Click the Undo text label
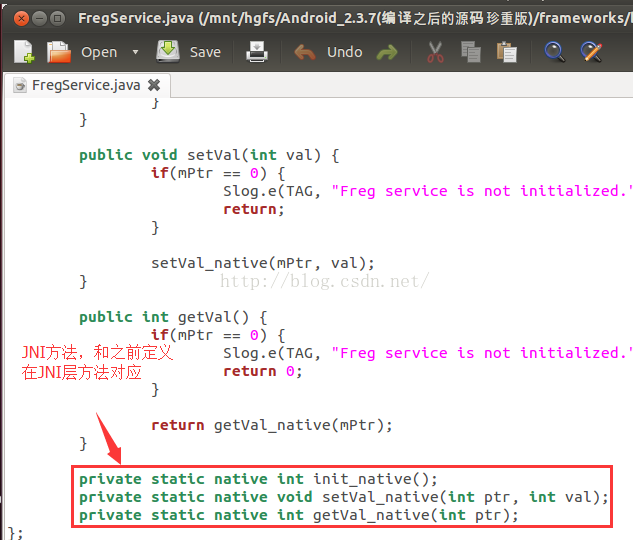Image resolution: width=633 pixels, height=540 pixels. (344, 52)
